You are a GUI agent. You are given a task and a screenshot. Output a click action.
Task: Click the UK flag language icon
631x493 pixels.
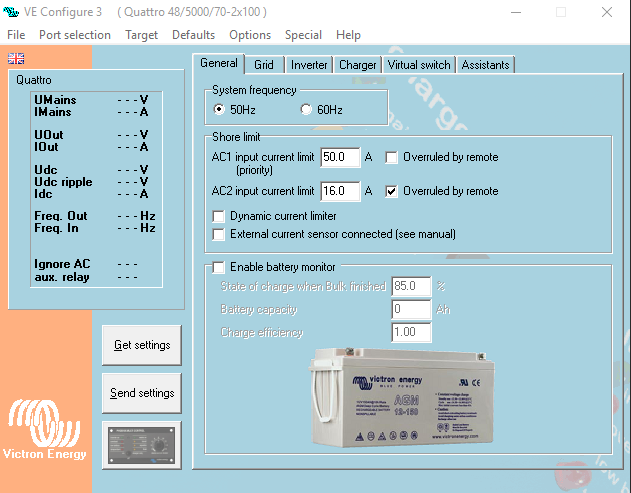tap(17, 58)
